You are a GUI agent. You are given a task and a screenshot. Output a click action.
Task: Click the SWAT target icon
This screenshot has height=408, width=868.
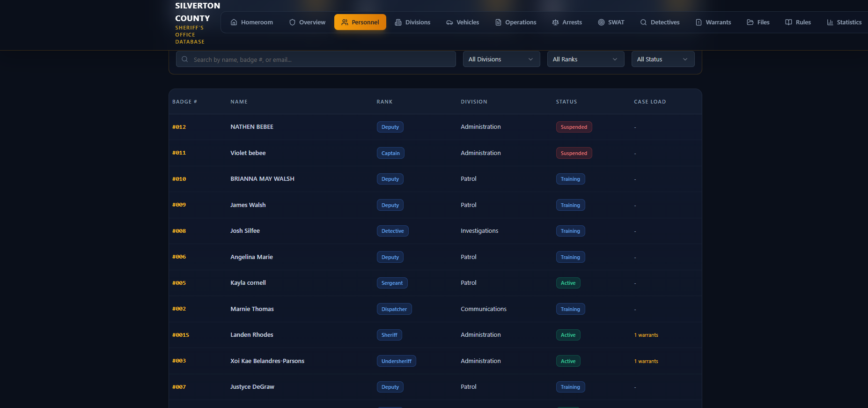(x=601, y=22)
